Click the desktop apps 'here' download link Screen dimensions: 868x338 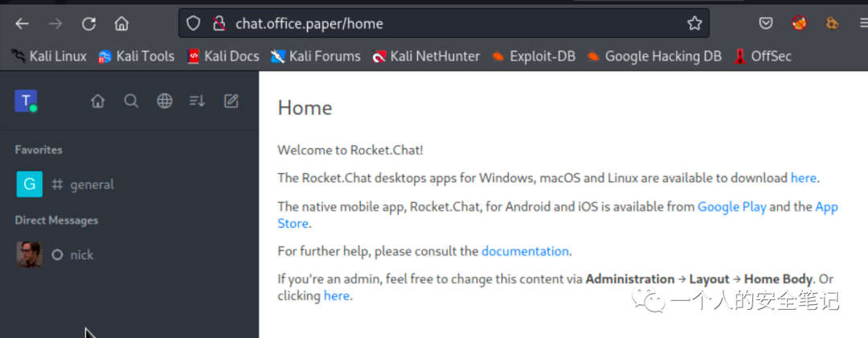click(804, 178)
